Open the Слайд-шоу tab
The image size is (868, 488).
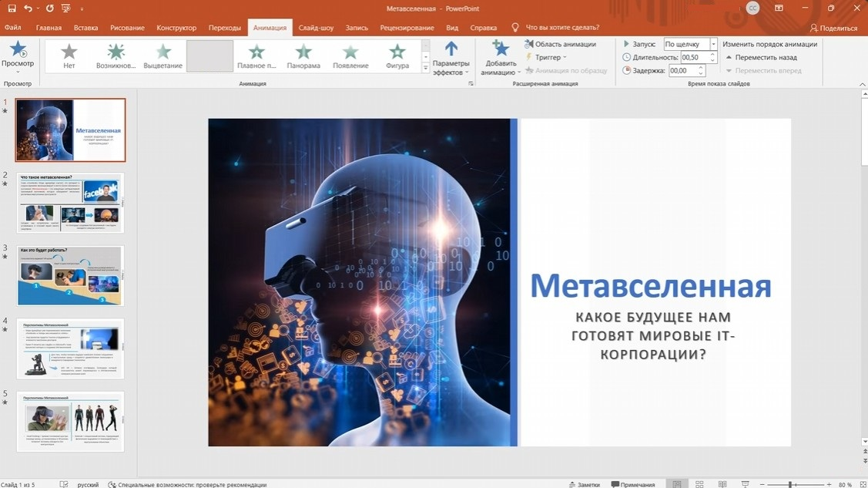(x=316, y=28)
